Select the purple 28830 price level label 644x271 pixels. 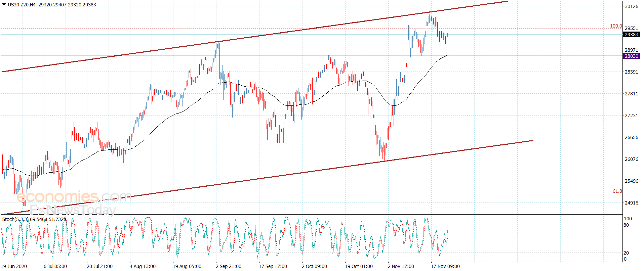(x=631, y=56)
